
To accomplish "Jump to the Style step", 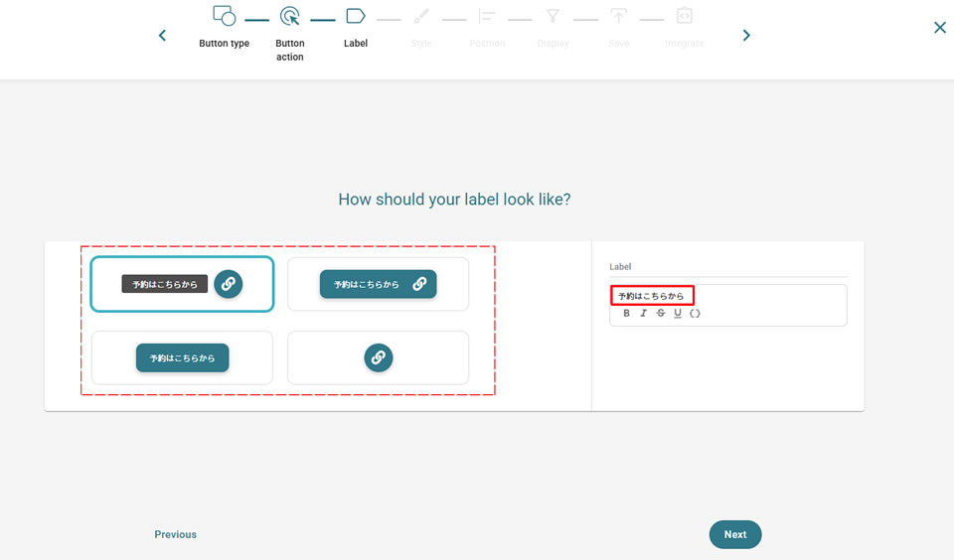I will (421, 17).
